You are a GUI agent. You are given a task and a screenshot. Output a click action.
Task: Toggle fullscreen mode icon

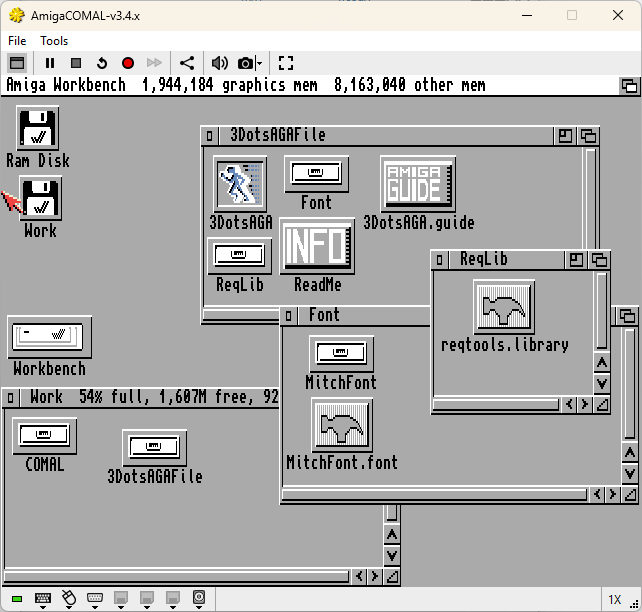coord(286,63)
